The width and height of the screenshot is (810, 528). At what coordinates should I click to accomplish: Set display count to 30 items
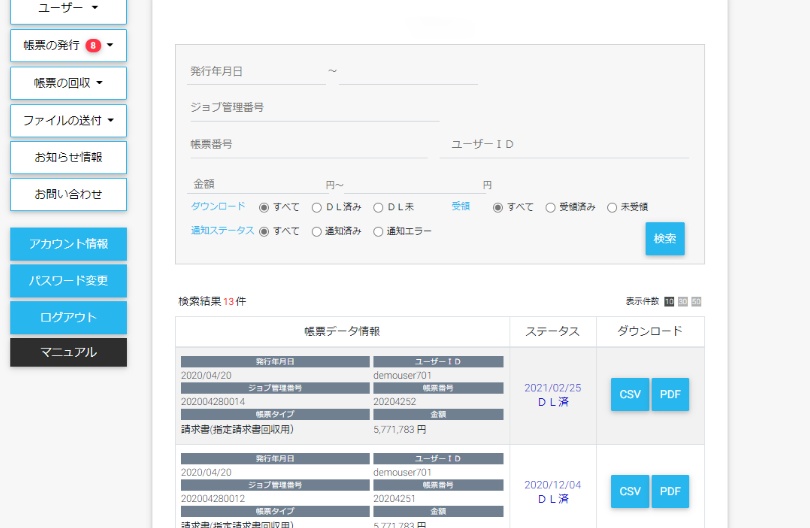(x=683, y=301)
